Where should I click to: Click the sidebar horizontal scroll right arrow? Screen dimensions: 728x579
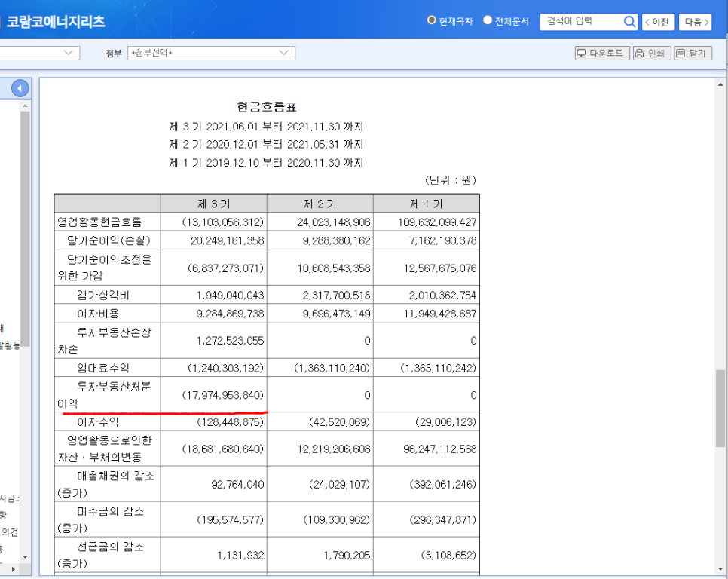click(x=13, y=568)
